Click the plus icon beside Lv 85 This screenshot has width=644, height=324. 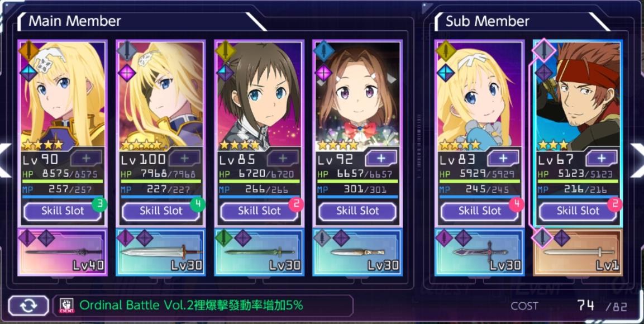click(x=283, y=159)
